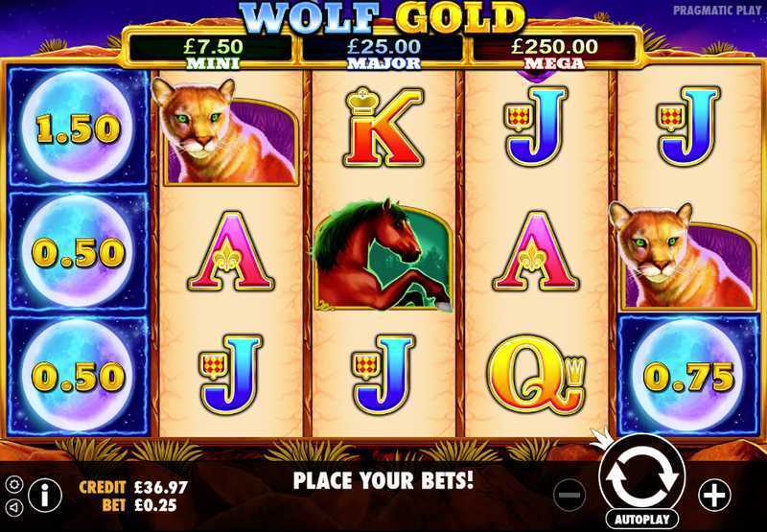Image resolution: width=767 pixels, height=532 pixels.
Task: Click the puma symbol on reel two
Action: pos(225,131)
